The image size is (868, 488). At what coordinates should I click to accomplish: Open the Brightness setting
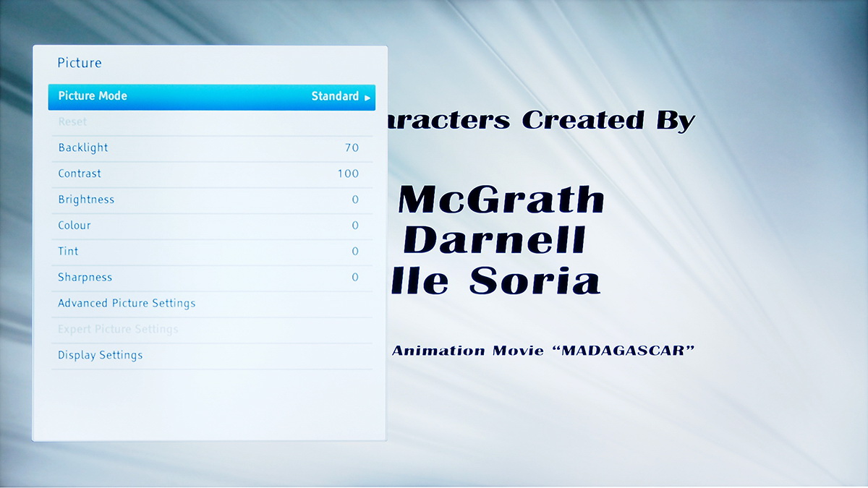click(211, 200)
